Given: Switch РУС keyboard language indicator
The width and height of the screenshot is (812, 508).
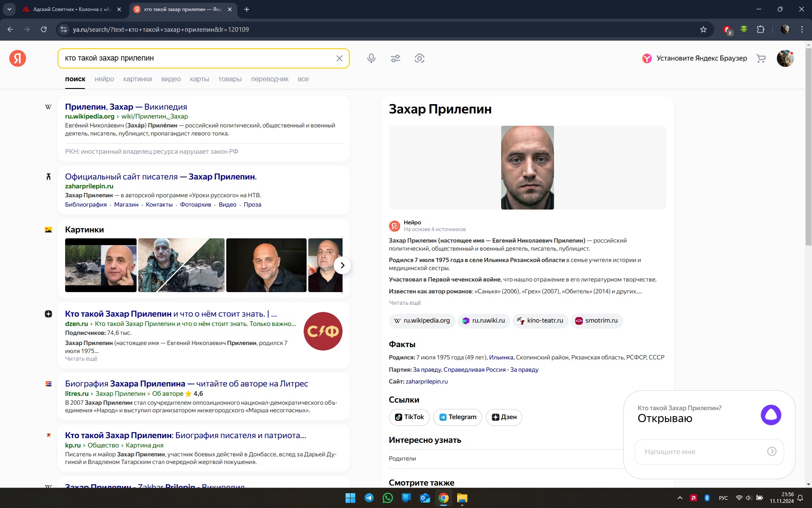Looking at the screenshot, I should (x=723, y=498).
